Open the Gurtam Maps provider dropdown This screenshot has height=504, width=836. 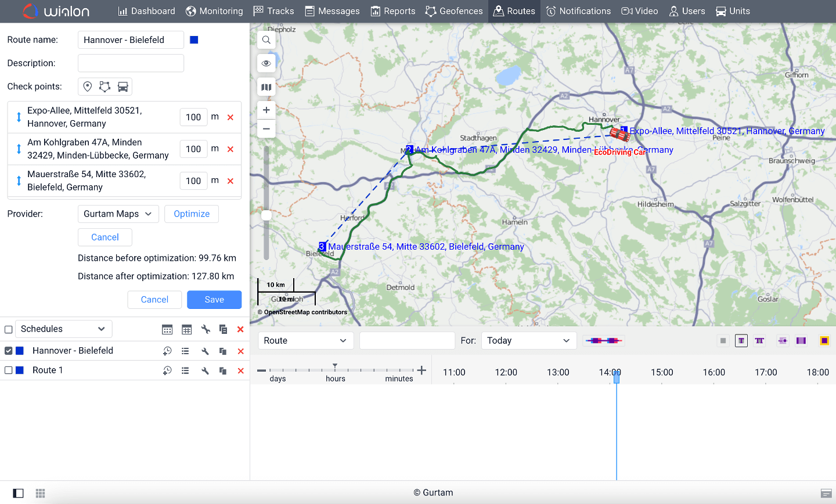point(118,214)
